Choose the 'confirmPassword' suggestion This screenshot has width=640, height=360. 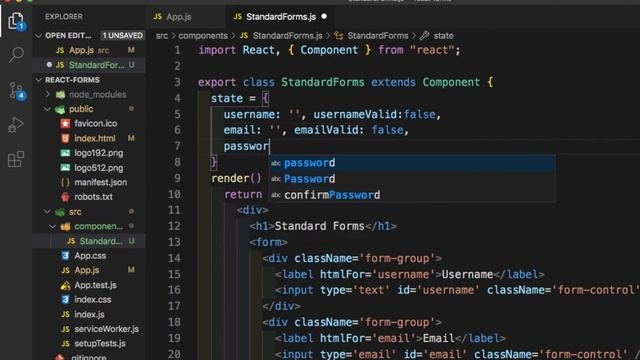pos(411,195)
